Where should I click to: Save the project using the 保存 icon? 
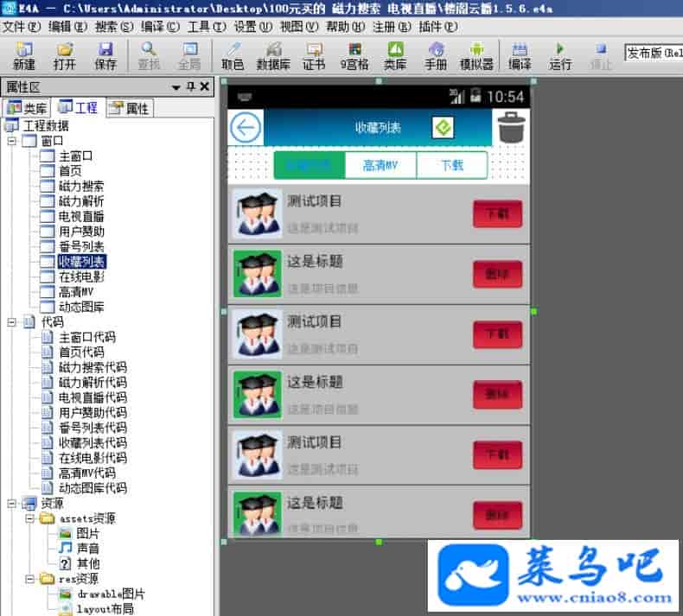105,55
